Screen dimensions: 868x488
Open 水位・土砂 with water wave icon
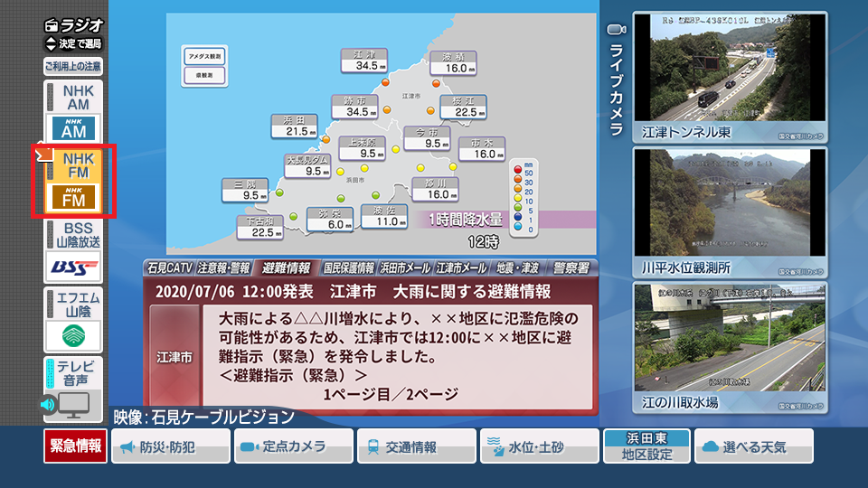coord(539,446)
